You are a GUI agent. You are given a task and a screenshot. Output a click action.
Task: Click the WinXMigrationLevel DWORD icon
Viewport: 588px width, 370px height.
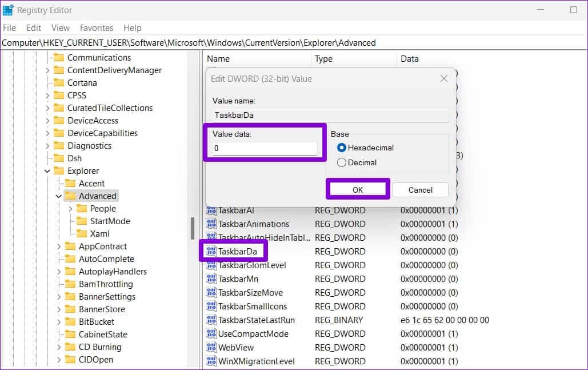[x=211, y=361]
